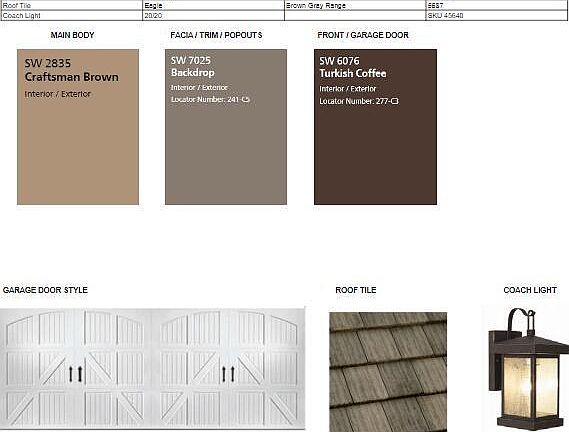Click the GARAGE DOOR STYLE label
Viewport: 569px width, 432px height.
(45, 290)
